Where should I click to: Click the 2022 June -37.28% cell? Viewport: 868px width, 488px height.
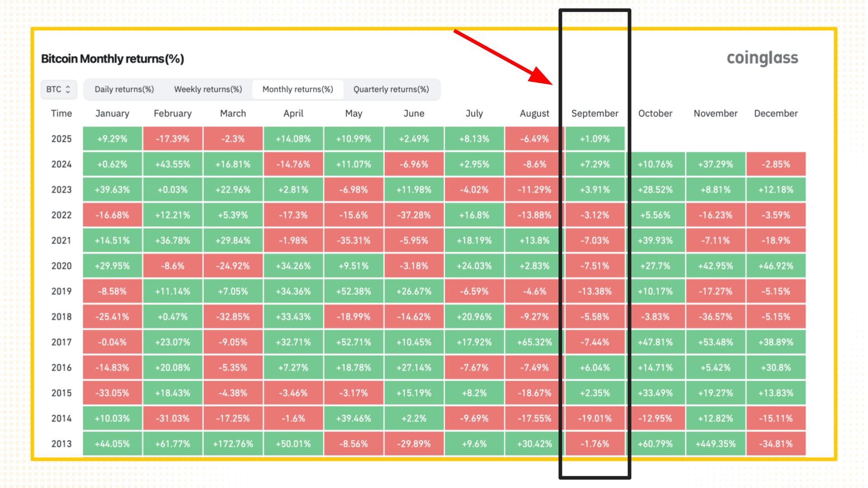pos(414,215)
